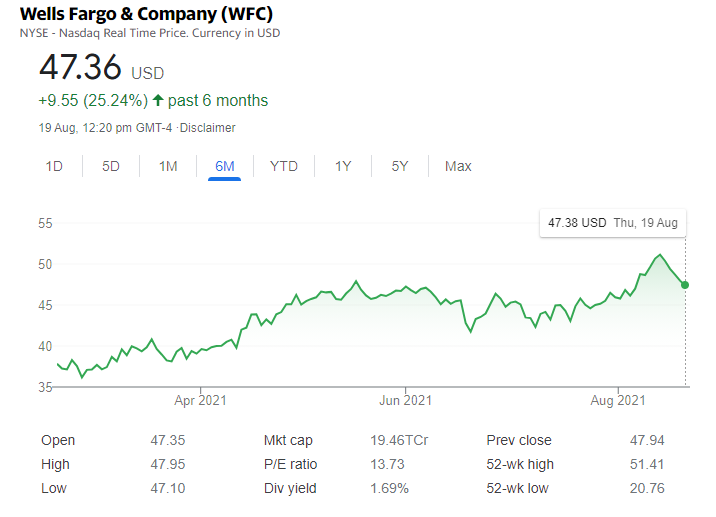The image size is (716, 517).
Task: Click the dividend yield value 1.69%
Action: coord(390,488)
